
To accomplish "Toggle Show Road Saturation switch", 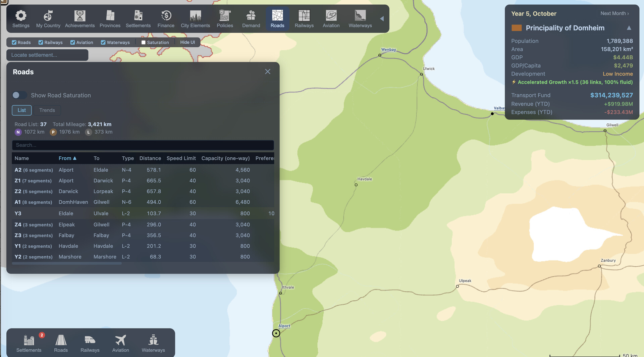I will 19,95.
